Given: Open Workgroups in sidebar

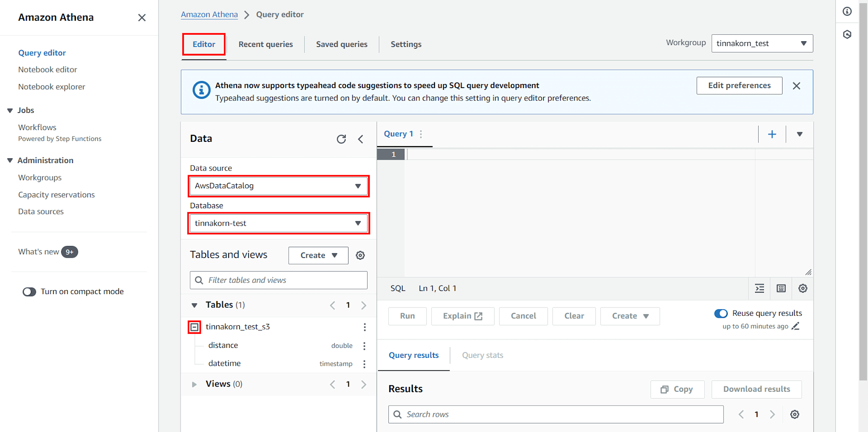Looking at the screenshot, I should tap(40, 178).
